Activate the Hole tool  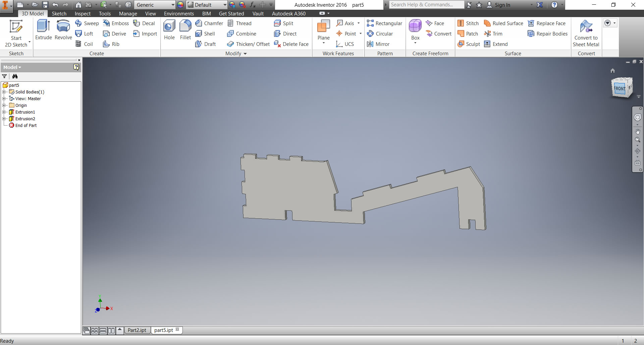click(169, 30)
